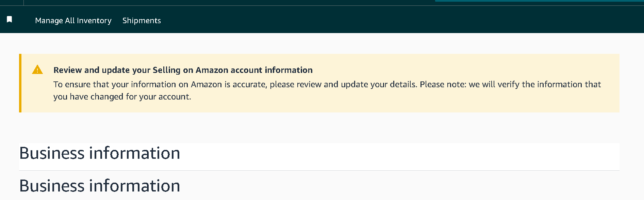The height and width of the screenshot is (200, 644).
Task: Click the bookmark icon in navigation bar
Action: [10, 19]
